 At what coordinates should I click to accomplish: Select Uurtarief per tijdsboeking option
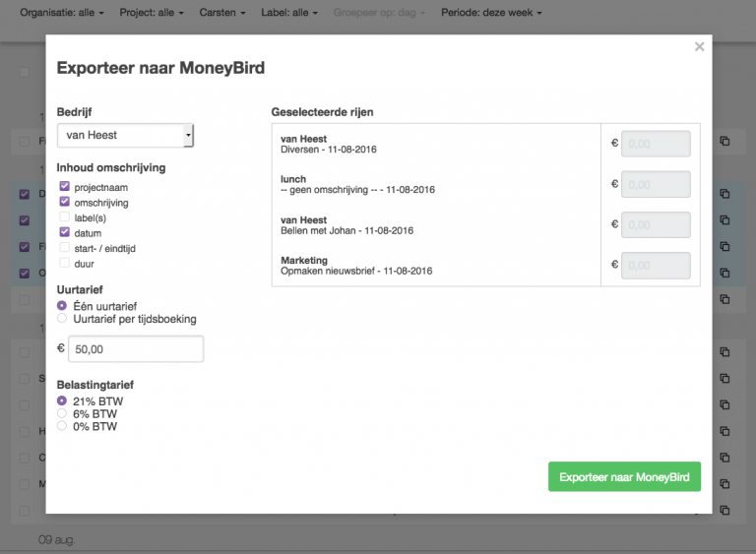click(x=62, y=318)
